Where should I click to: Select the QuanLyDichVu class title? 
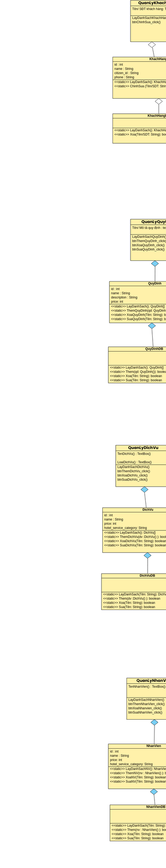(x=143, y=447)
